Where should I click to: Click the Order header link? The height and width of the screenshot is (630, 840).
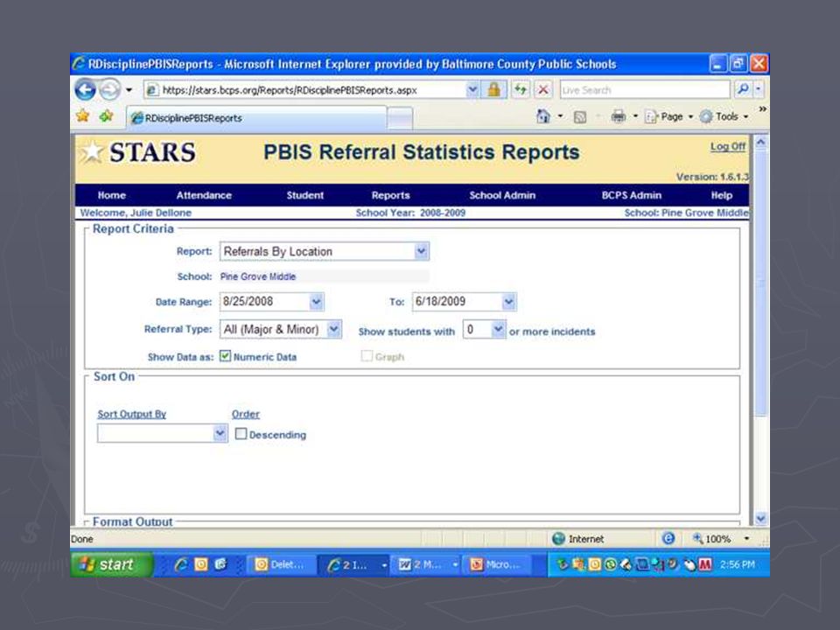[x=245, y=414]
